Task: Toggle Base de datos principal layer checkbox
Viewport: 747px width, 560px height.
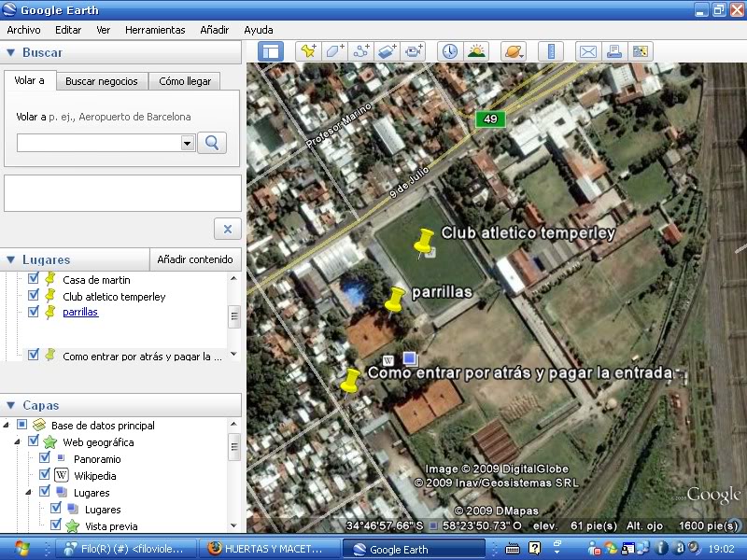Action: coord(21,424)
